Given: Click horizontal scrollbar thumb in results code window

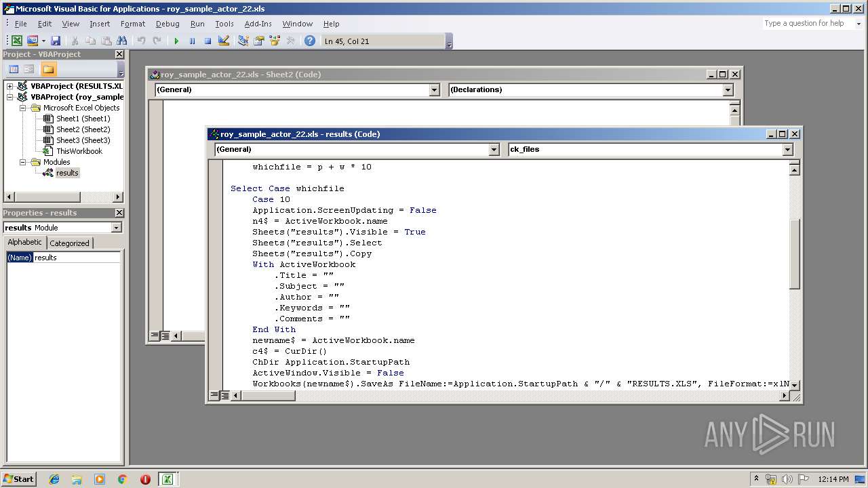Looking at the screenshot, I should click(x=268, y=395).
